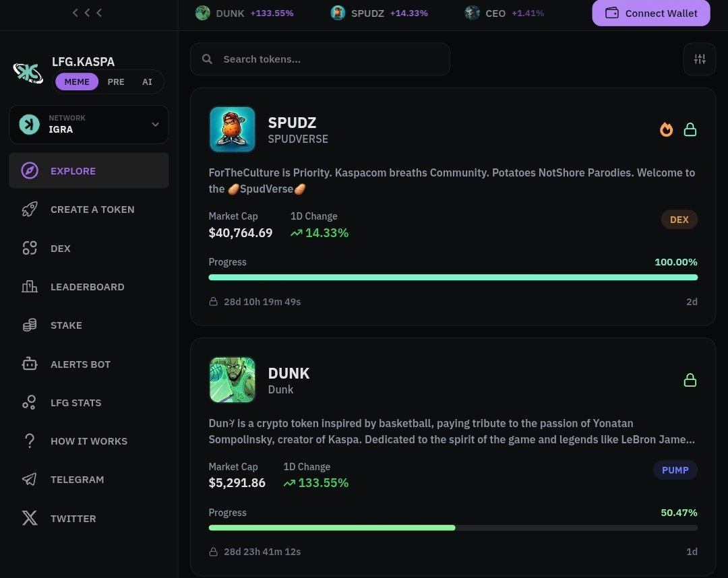The image size is (728, 578).
Task: Click the LFG.KASPA logo
Action: click(28, 73)
